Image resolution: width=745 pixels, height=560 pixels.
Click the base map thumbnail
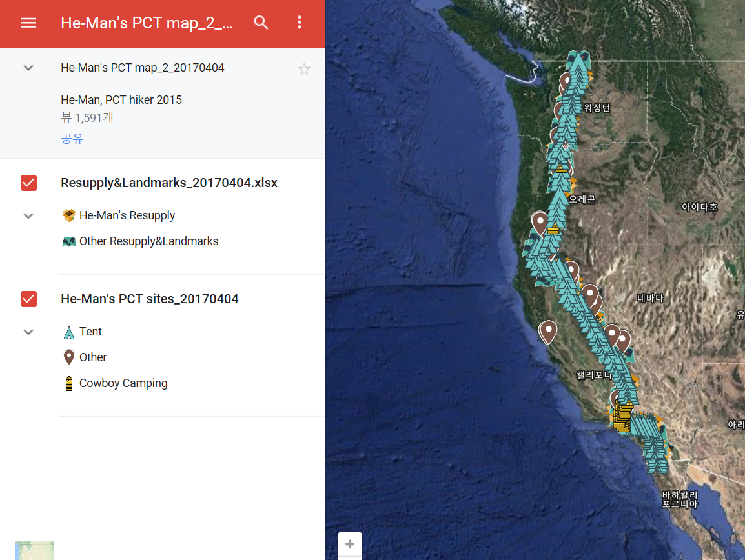pos(35,550)
